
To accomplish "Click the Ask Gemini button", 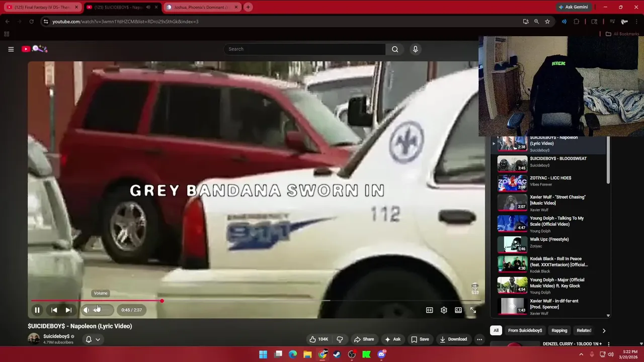I will click(573, 7).
